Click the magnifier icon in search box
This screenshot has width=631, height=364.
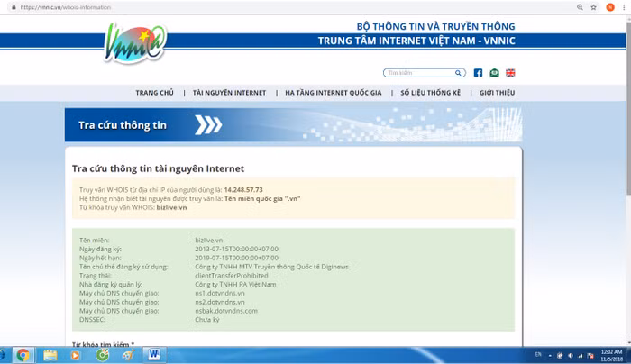pyautogui.click(x=460, y=73)
